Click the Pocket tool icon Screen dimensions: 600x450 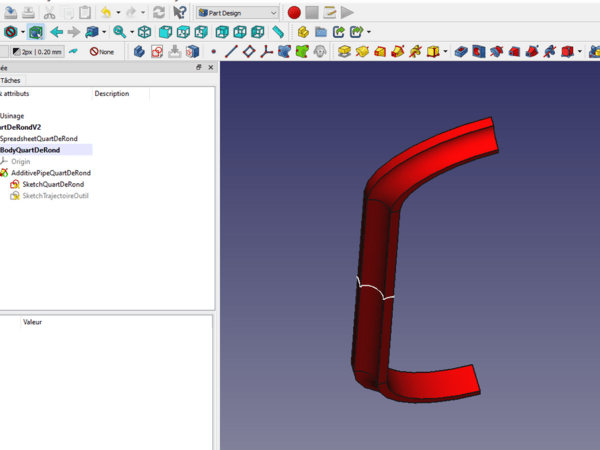[x=461, y=51]
